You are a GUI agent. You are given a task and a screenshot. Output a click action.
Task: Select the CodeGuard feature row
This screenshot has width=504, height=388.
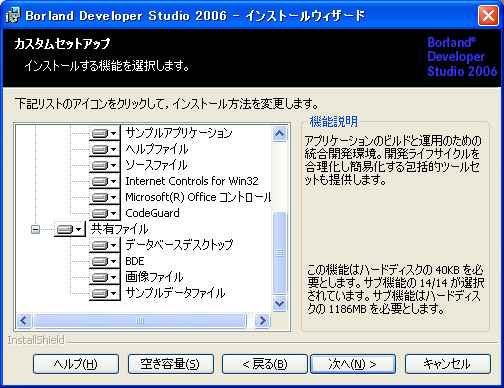tap(152, 213)
